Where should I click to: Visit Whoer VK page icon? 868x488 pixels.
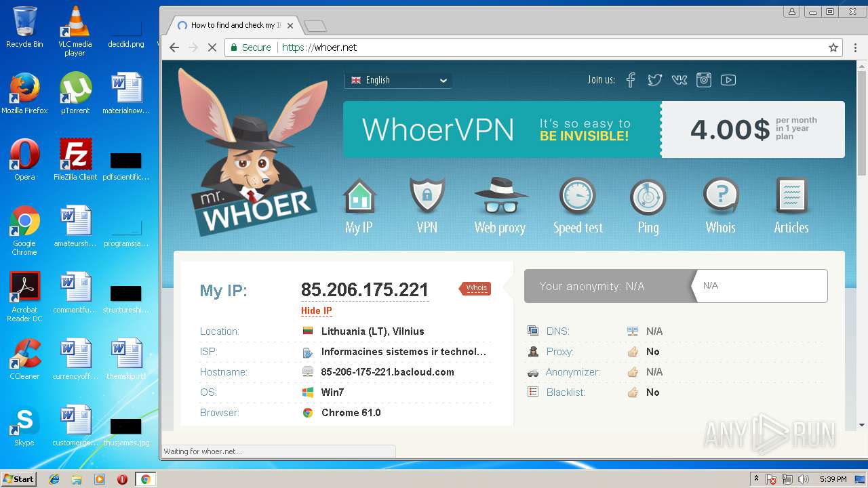679,80
